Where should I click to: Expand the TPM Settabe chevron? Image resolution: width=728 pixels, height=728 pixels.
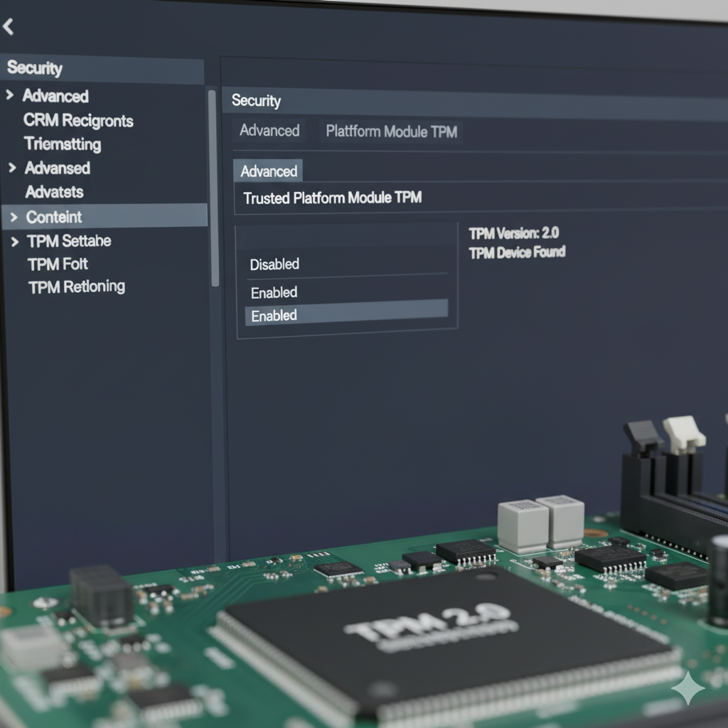(15, 242)
